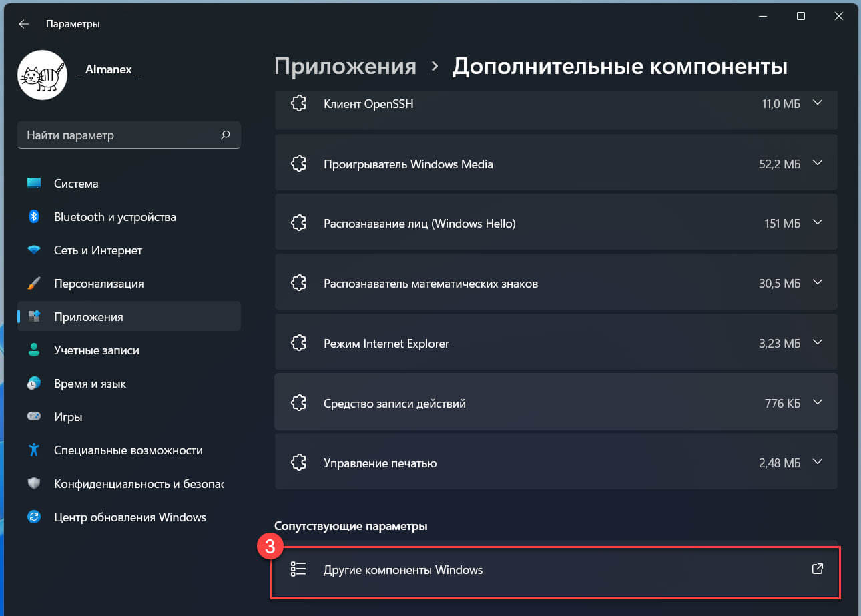Click the Специальные возможности accessibility icon

(34, 450)
